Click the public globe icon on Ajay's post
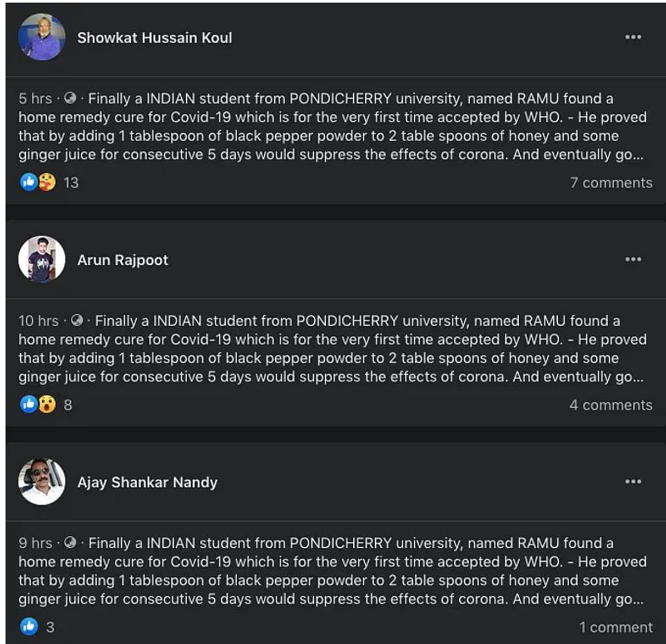 [70, 543]
